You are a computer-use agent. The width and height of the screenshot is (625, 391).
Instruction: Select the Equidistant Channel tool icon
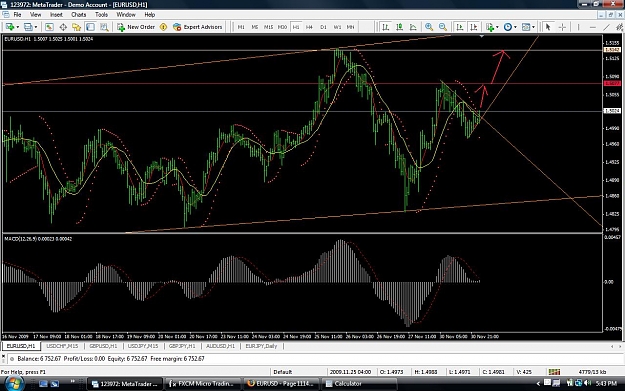[620, 27]
